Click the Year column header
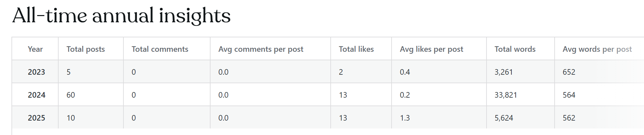644x135 pixels. point(35,49)
